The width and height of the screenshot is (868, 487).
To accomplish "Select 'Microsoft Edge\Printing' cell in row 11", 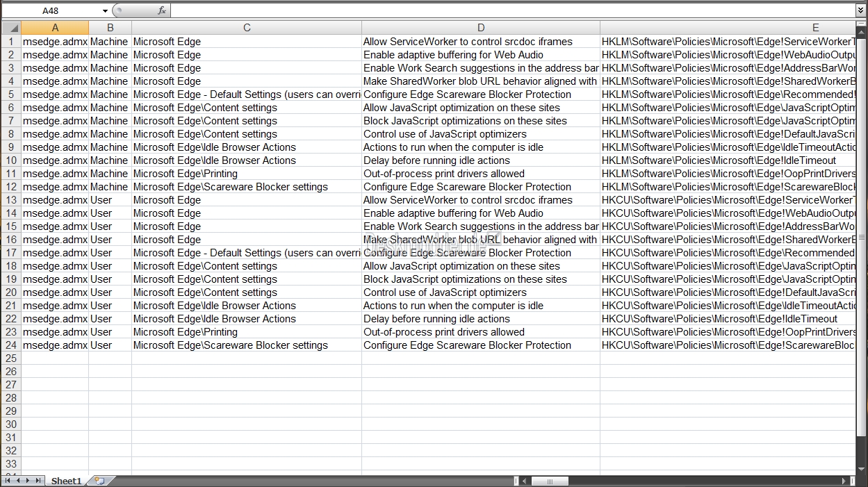I will pos(247,174).
